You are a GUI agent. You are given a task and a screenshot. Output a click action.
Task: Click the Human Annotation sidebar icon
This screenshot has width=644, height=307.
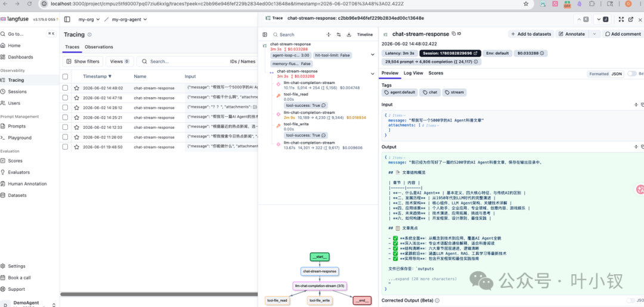pos(4,184)
